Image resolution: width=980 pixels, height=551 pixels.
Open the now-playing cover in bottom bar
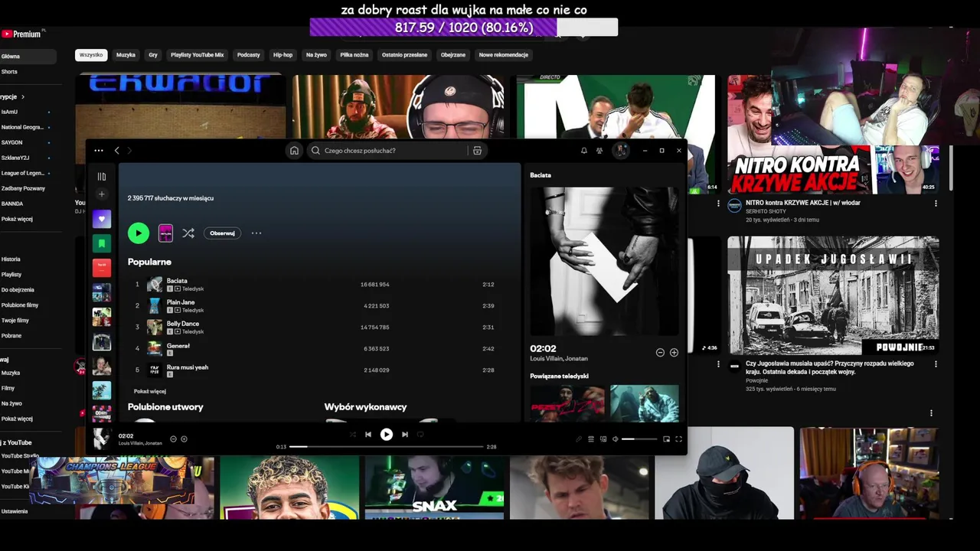102,439
